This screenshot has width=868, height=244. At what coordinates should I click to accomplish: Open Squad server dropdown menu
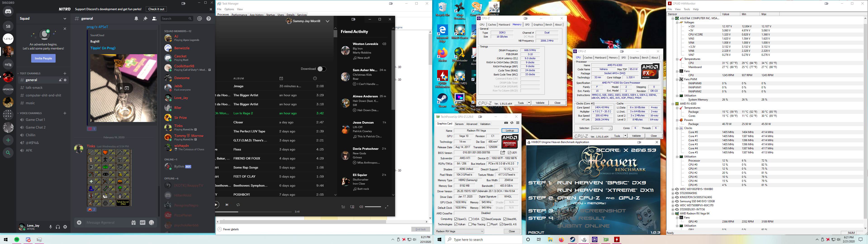coord(65,19)
